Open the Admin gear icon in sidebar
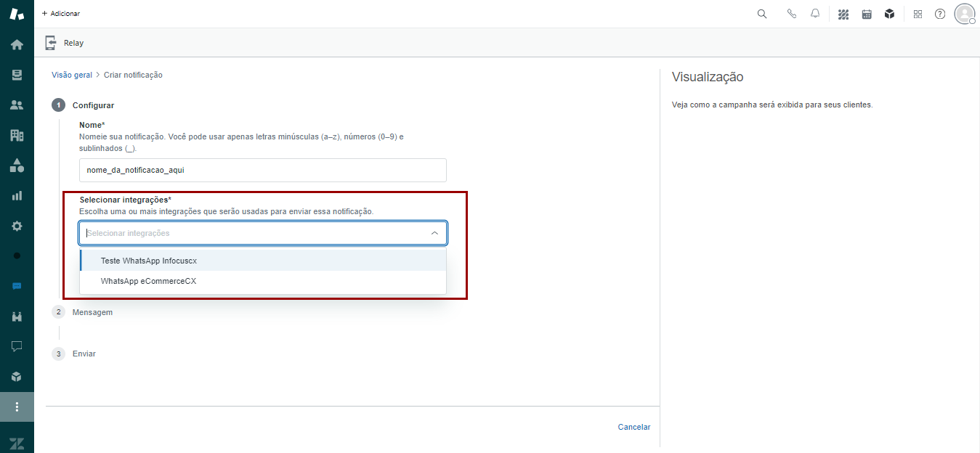The image size is (980, 453). pos(17,226)
